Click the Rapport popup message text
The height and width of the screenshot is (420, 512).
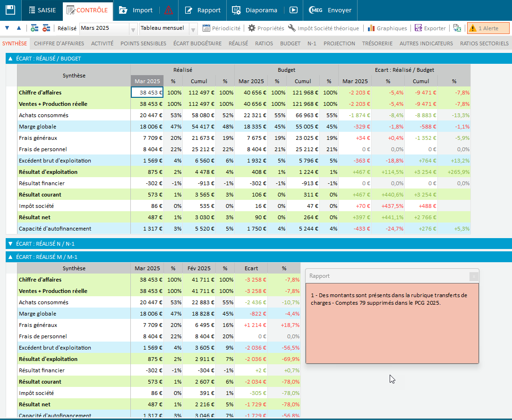pos(389,299)
